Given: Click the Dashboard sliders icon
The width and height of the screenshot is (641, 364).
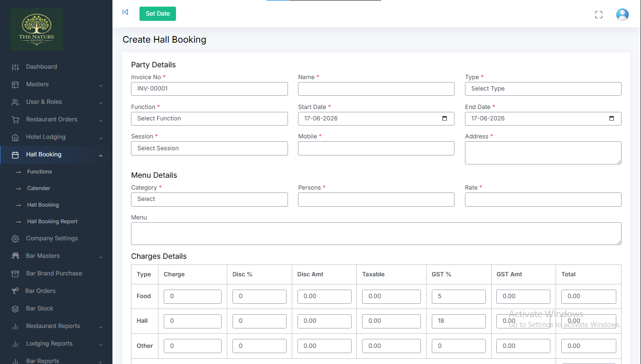Looking at the screenshot, I should 15,67.
